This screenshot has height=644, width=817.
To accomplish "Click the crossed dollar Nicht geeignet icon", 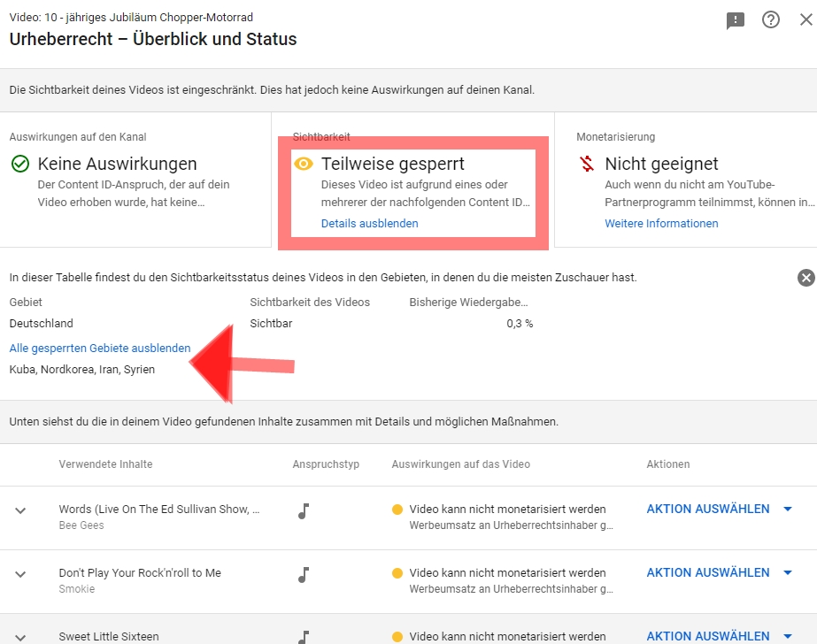I will click(x=587, y=164).
